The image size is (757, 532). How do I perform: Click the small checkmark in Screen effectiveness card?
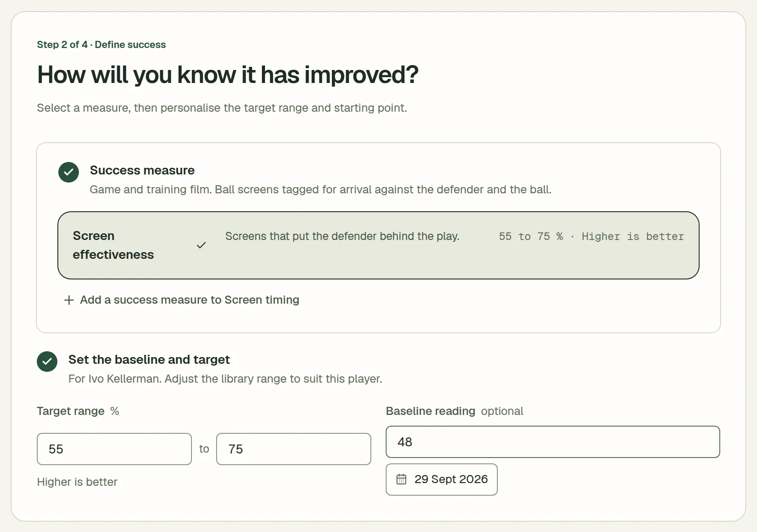[201, 245]
